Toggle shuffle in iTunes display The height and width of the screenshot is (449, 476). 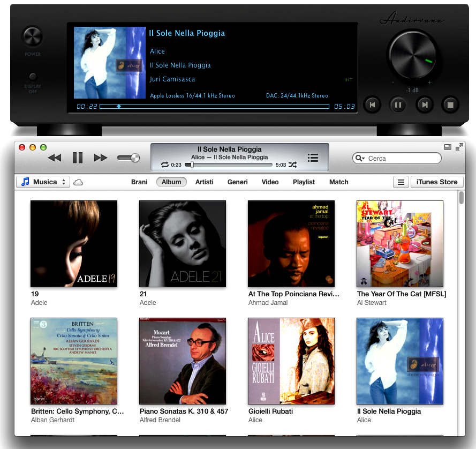[293, 164]
